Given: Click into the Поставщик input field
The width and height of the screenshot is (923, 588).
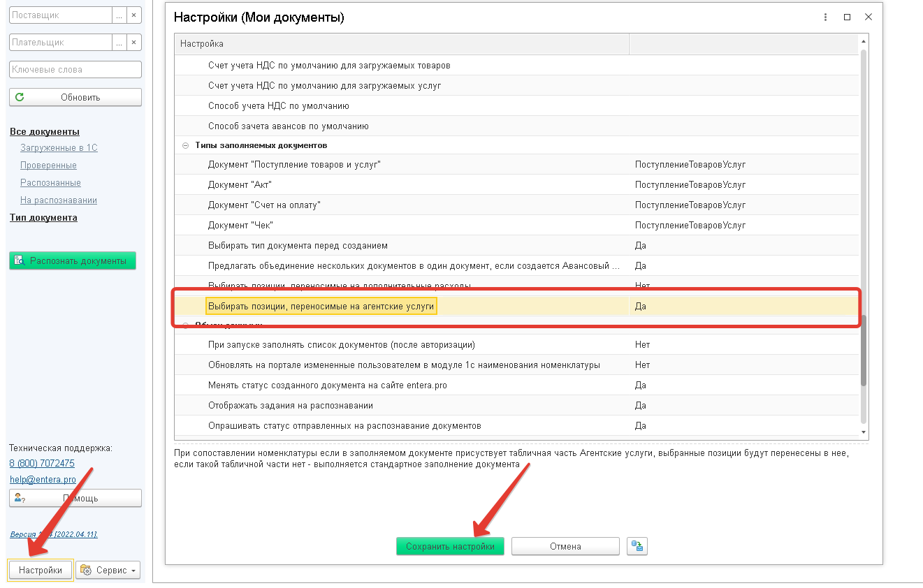Looking at the screenshot, I should point(61,15).
